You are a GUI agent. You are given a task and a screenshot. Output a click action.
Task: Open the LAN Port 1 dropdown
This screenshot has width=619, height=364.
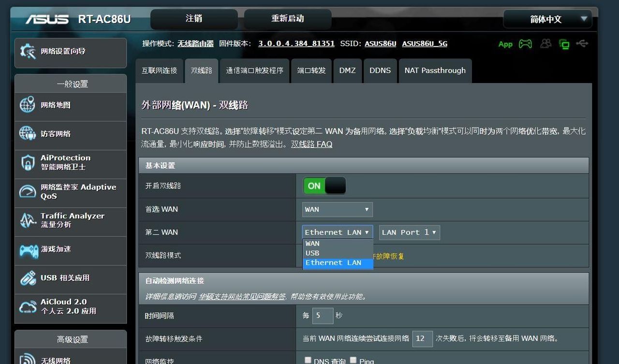pos(409,232)
